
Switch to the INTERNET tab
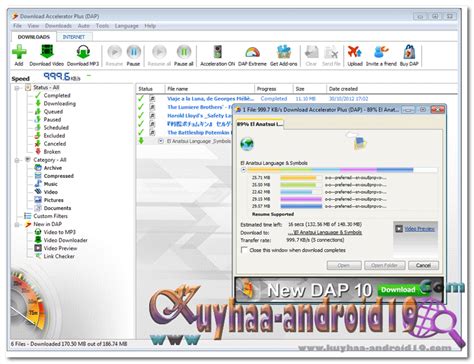point(74,37)
